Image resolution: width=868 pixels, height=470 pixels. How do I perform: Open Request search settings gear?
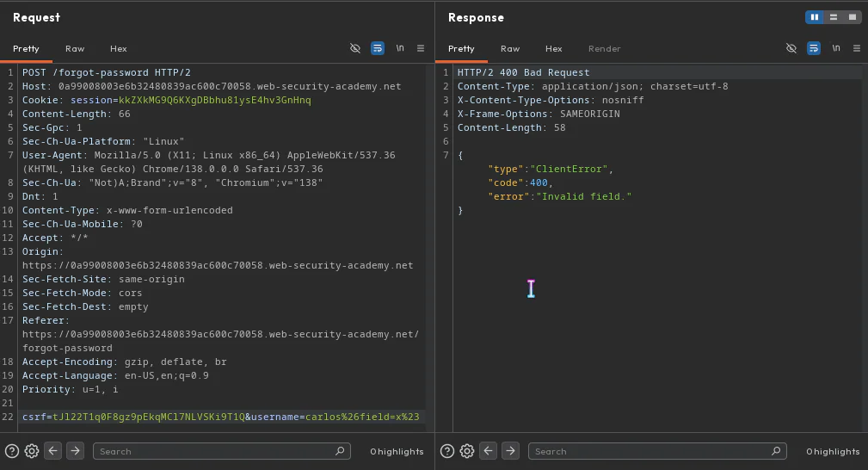[32, 451]
